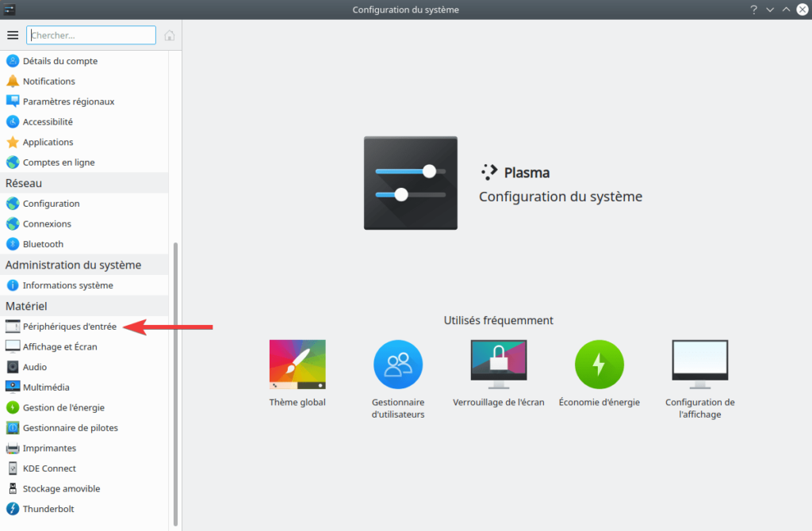The height and width of the screenshot is (531, 812).
Task: Select Affichage et Écran icon
Action: [x=13, y=346]
